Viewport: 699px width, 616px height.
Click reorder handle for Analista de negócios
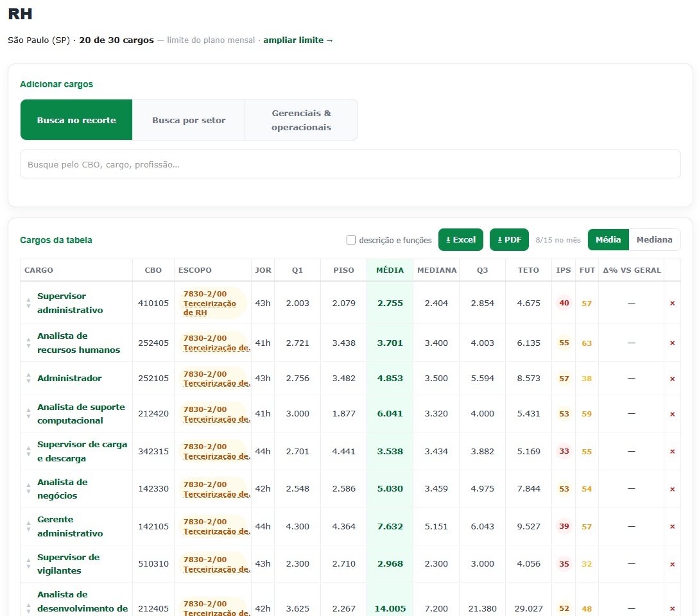[x=28, y=489]
